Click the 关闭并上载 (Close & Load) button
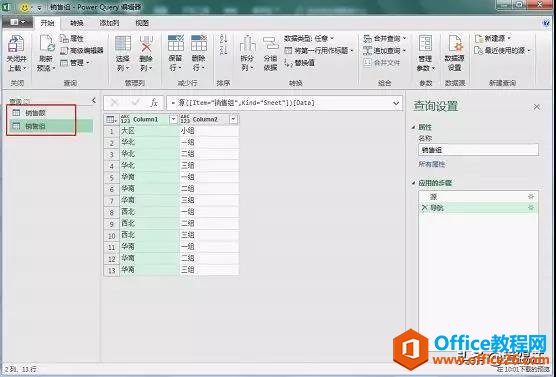Image resolution: width=556 pixels, height=377 pixels. pyautogui.click(x=16, y=53)
